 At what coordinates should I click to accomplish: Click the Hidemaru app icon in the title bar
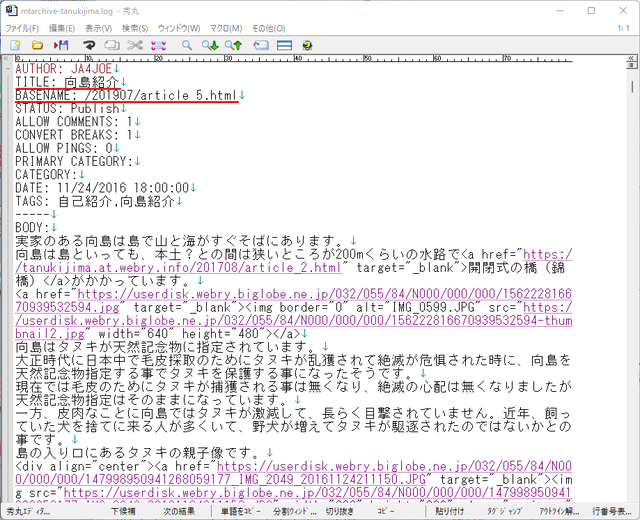(x=11, y=10)
